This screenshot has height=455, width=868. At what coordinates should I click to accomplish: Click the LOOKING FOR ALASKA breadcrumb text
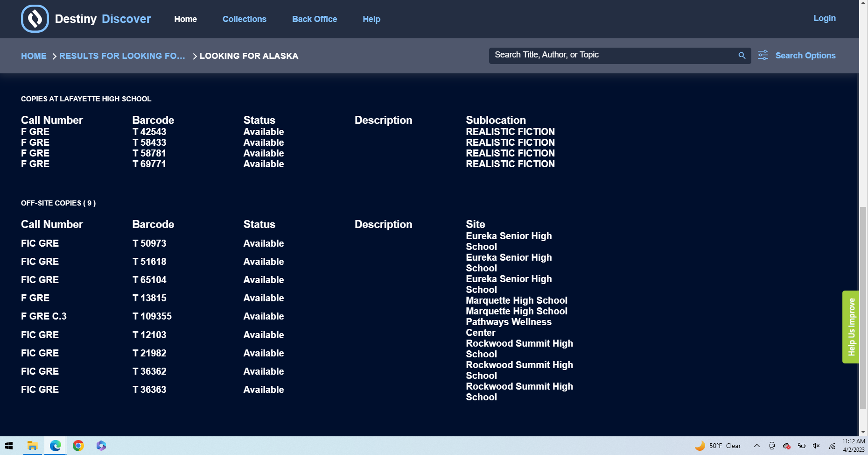[249, 56]
